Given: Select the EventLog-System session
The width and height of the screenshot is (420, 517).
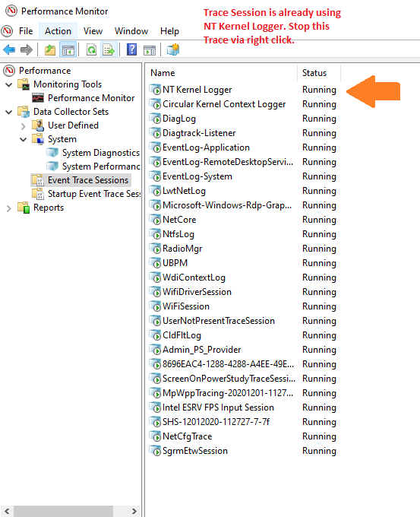Looking at the screenshot, I should click(197, 176).
